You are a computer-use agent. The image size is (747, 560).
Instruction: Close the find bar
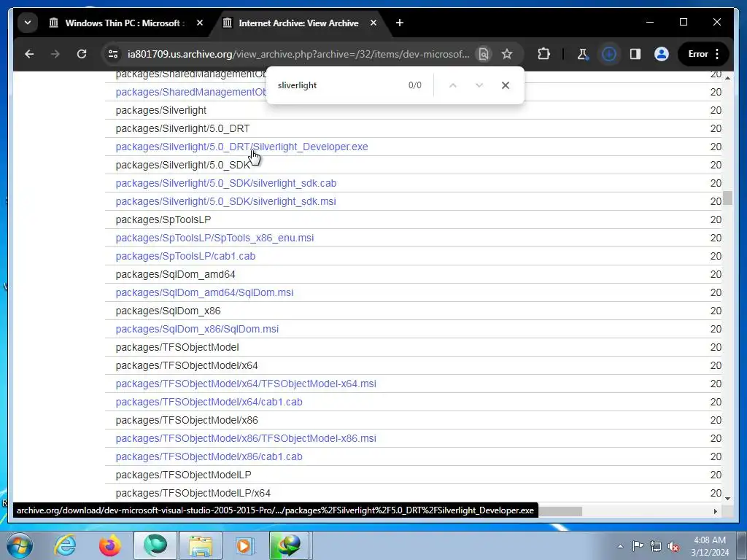click(x=506, y=85)
